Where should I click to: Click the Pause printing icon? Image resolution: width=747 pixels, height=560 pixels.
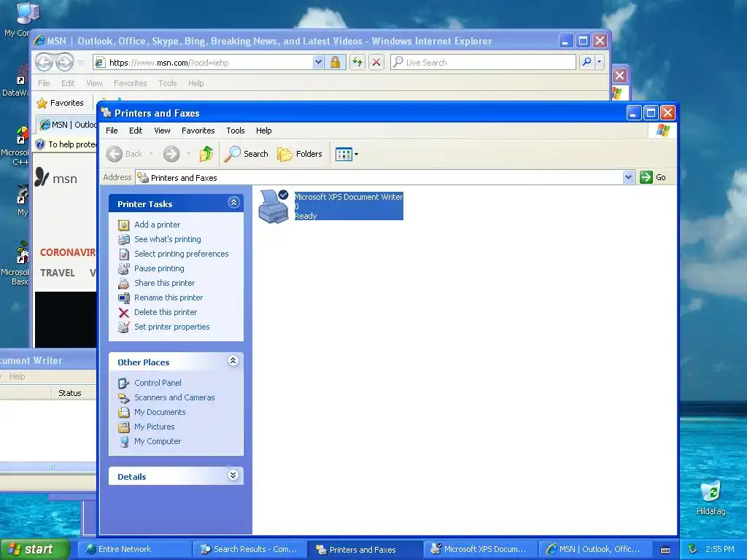(x=124, y=268)
